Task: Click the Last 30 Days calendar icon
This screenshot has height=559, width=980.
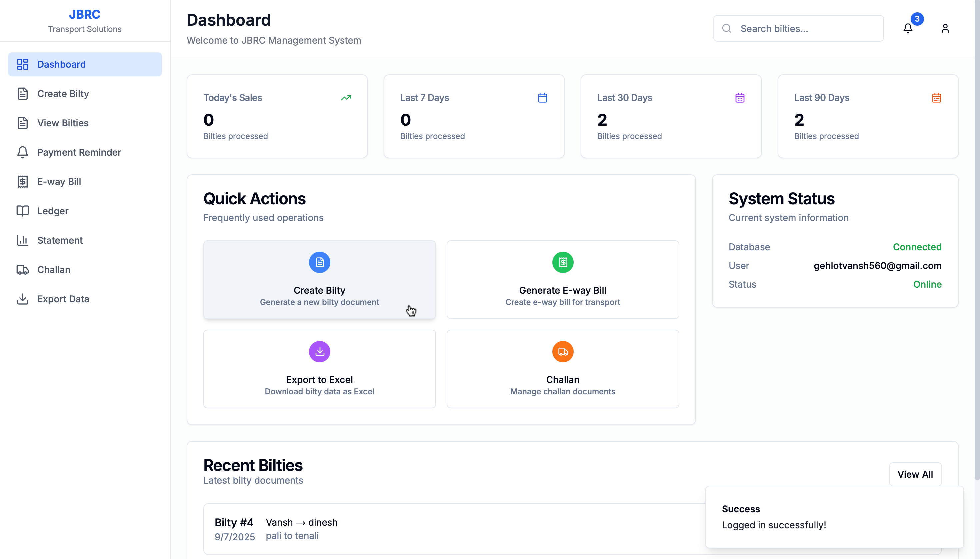Action: [x=739, y=98]
